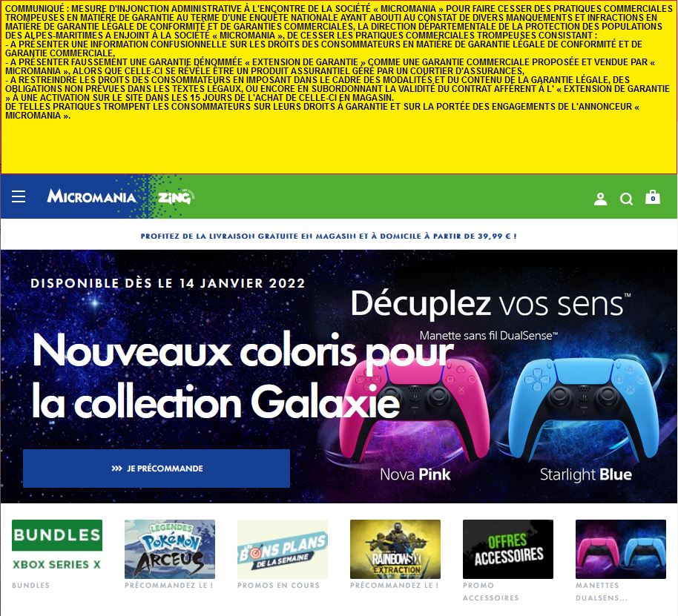Open the free delivery promo banner link
The width and height of the screenshot is (678, 616).
coord(329,236)
